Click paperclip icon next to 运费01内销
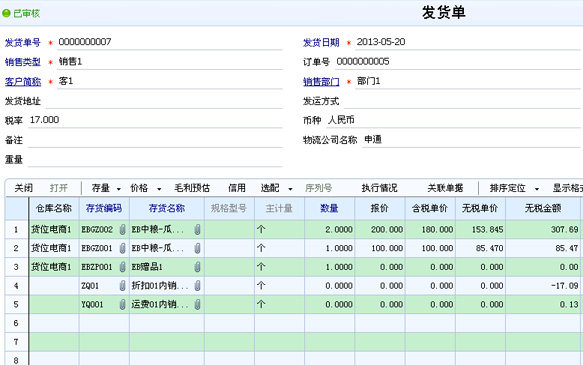This screenshot has height=365, width=583. 197,304
